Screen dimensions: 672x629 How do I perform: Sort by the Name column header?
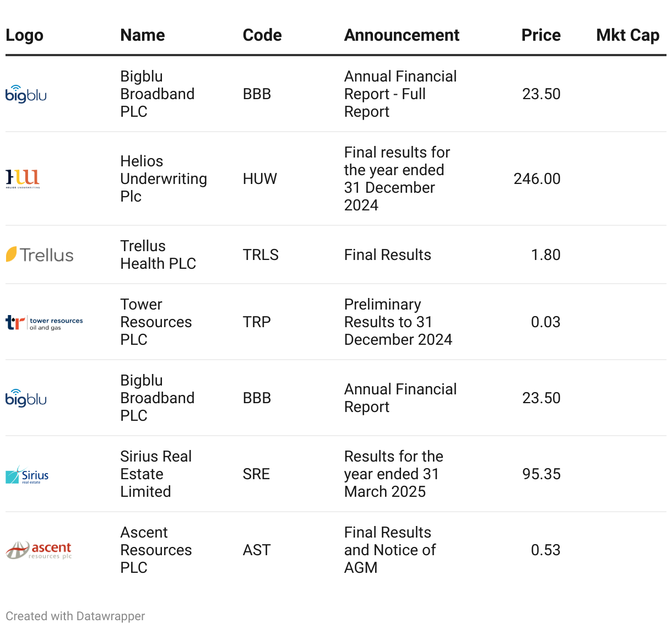[x=143, y=35]
